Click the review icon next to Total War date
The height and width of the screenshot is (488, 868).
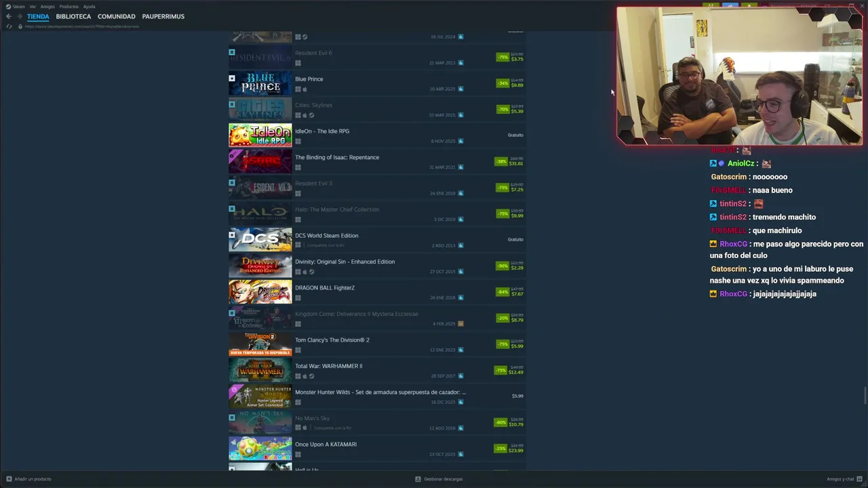[x=461, y=376]
